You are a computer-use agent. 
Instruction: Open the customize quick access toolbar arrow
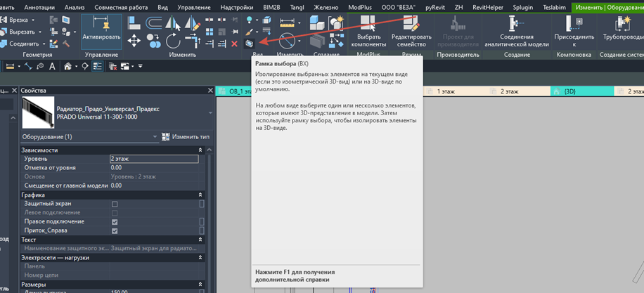click(x=141, y=66)
